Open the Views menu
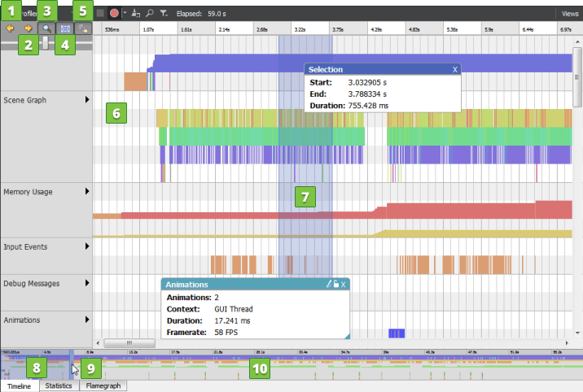The image size is (583, 392). coord(570,14)
